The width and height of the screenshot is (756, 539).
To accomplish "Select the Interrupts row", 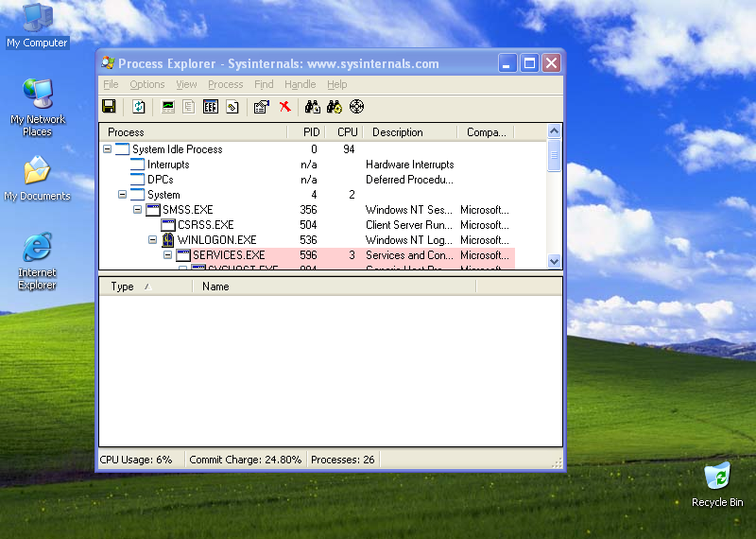I will pos(308,165).
